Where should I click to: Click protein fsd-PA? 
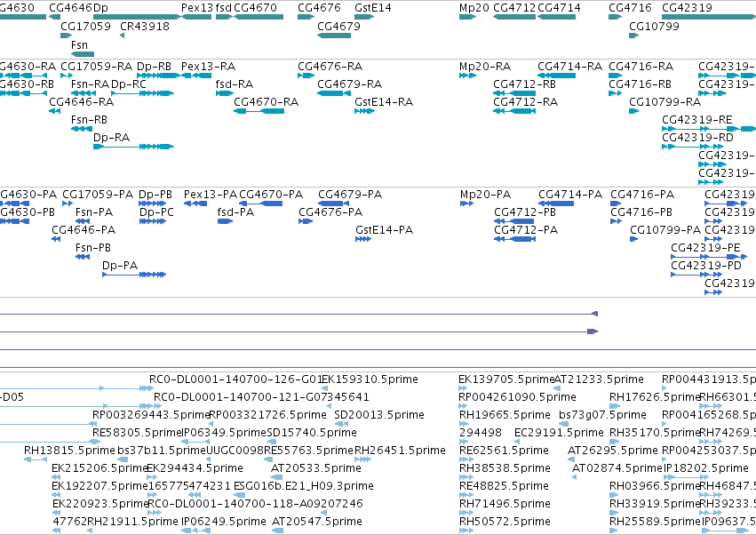pos(235,212)
